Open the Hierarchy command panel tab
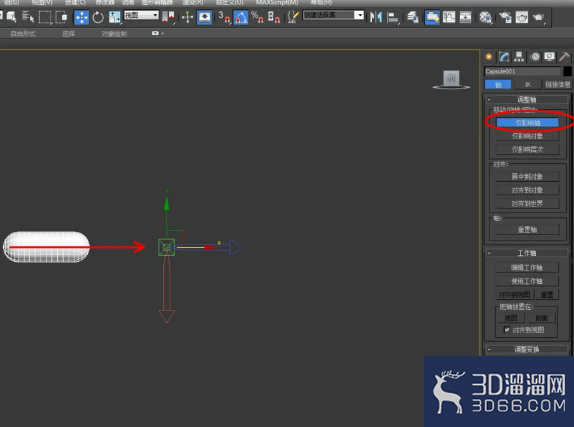574x427 pixels. click(519, 56)
